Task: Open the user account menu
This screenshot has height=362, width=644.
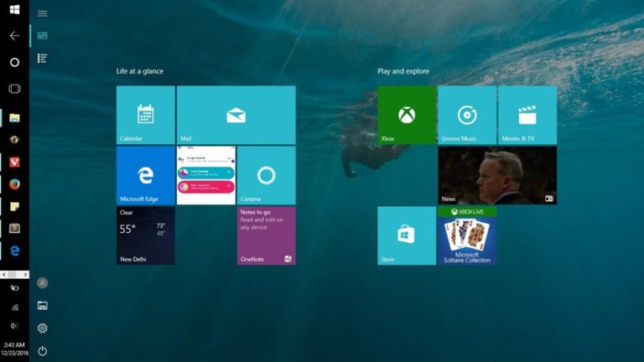Action: point(42,282)
